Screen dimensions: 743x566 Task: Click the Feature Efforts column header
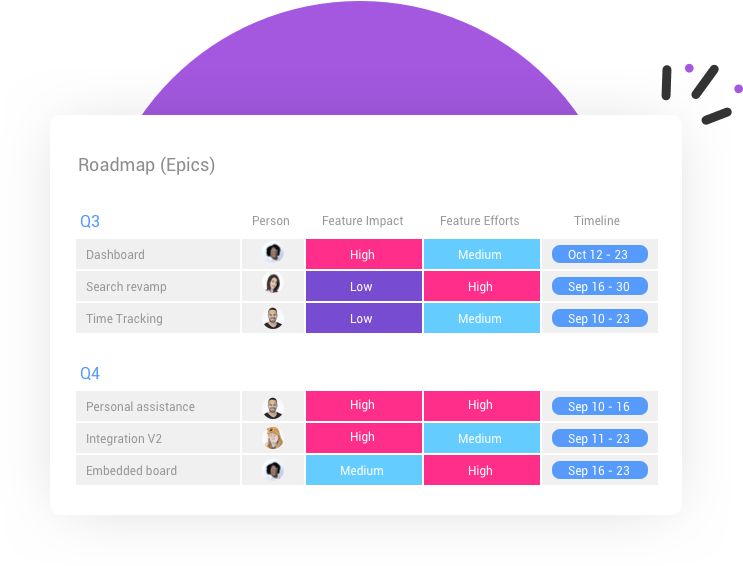pyautogui.click(x=480, y=221)
